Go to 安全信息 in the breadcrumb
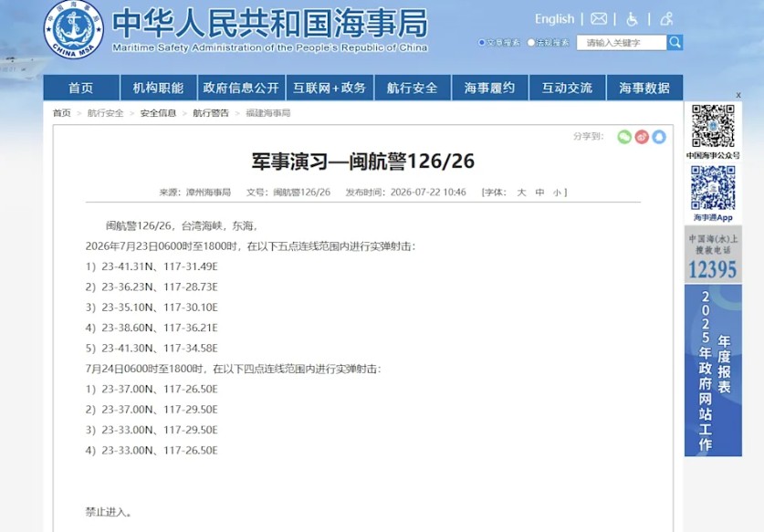The image size is (764, 532). pyautogui.click(x=158, y=113)
